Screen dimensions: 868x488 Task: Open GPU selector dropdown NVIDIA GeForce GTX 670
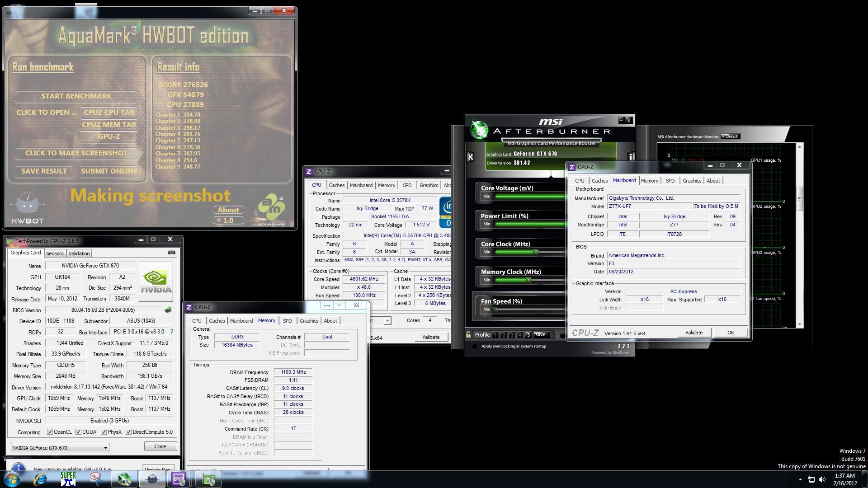point(60,448)
